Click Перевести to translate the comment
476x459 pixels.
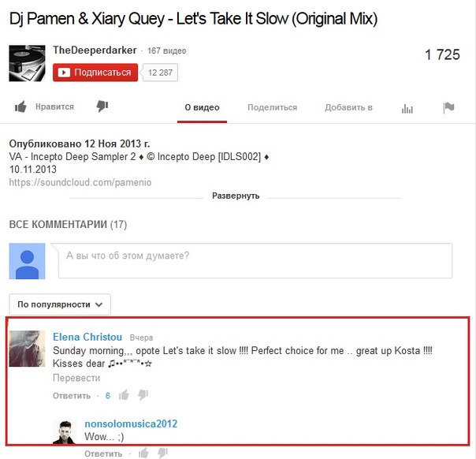click(x=76, y=378)
